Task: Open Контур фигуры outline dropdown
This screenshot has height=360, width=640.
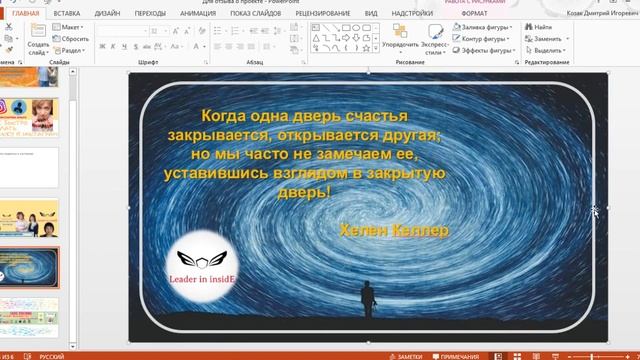Action: [x=481, y=39]
